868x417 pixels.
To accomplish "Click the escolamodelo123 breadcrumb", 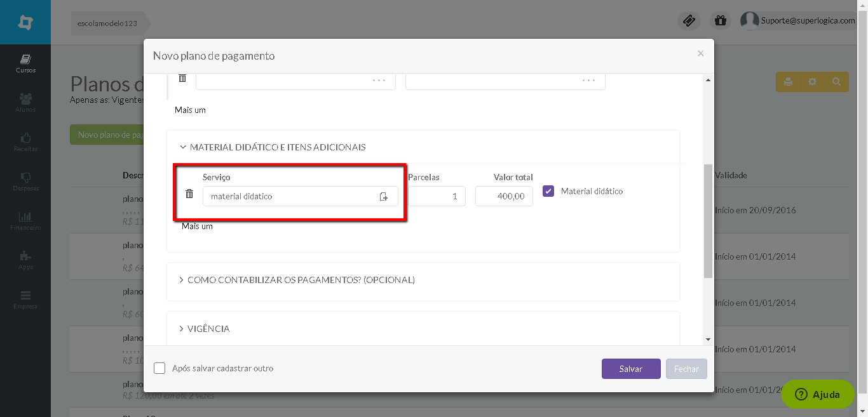I will (107, 23).
